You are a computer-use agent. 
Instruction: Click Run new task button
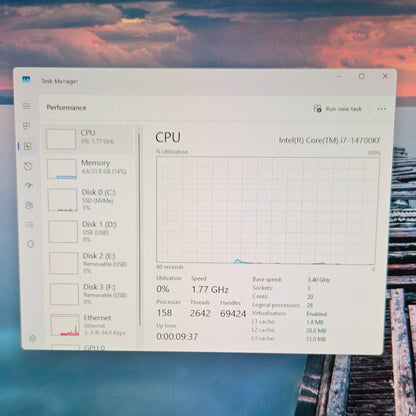click(337, 109)
